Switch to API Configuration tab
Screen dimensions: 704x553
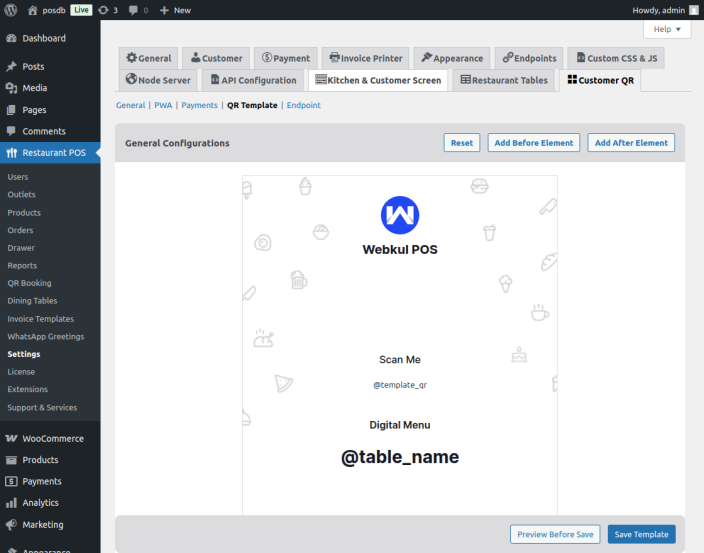coord(253,80)
